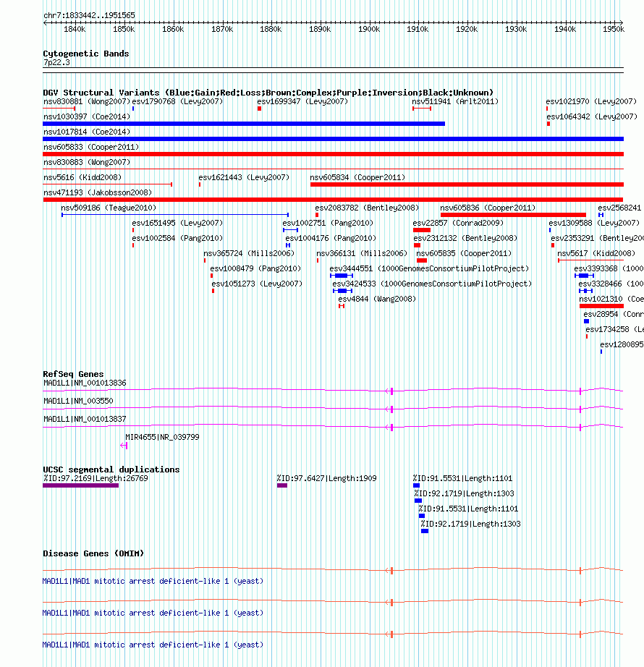Select the 7p22.3 band label

56,62
